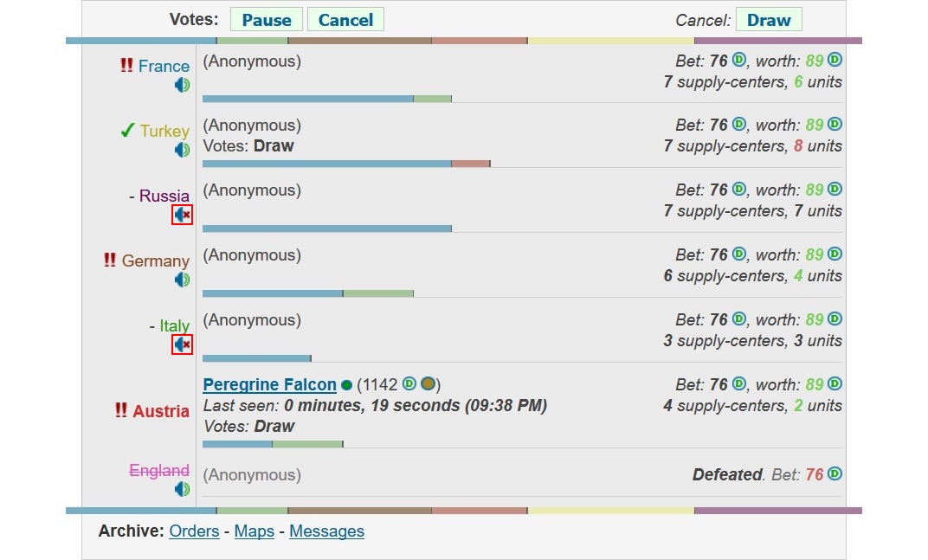Click the Germany speaker icon

coord(183,279)
